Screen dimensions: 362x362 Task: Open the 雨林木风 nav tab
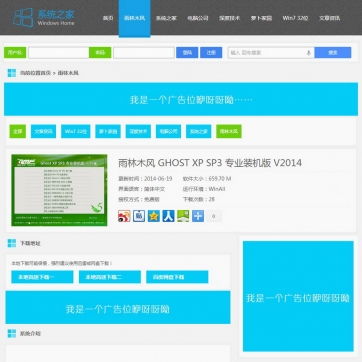(x=134, y=18)
